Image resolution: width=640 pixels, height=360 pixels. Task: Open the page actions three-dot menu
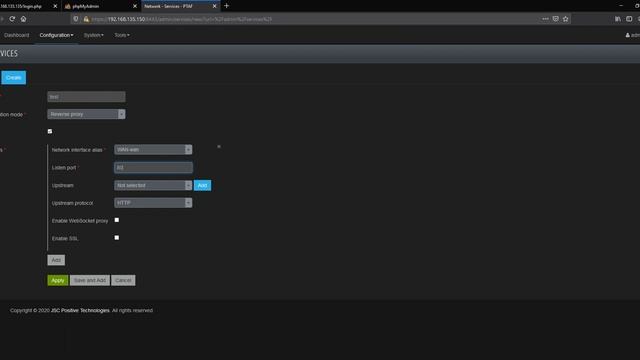pos(545,19)
